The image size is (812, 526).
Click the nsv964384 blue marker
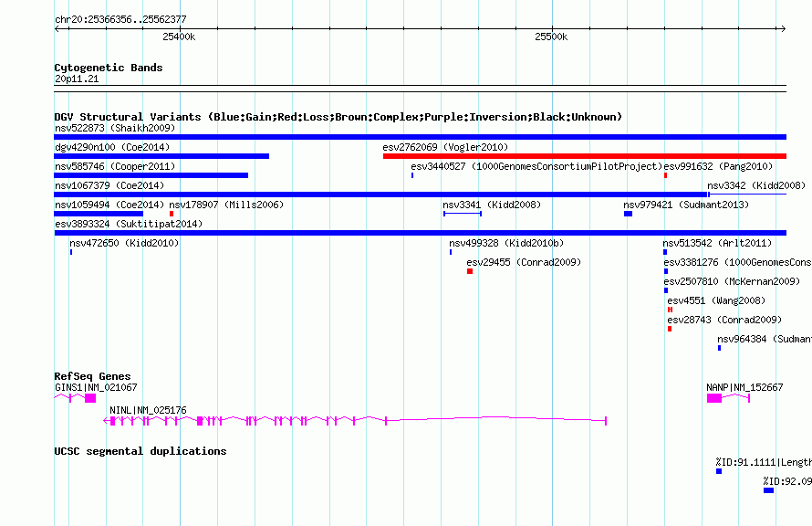click(x=719, y=348)
